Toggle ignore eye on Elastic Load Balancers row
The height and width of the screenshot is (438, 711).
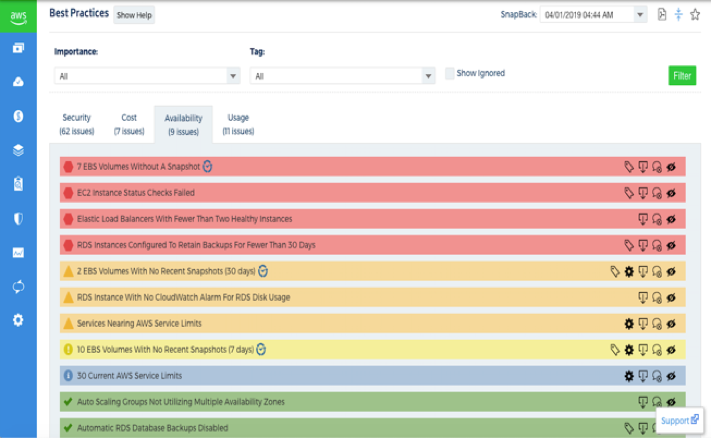click(x=671, y=219)
